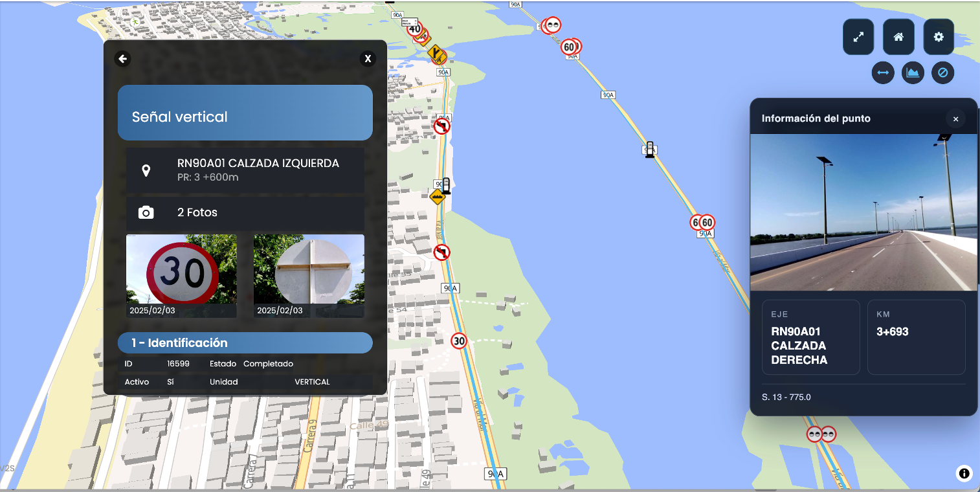The height and width of the screenshot is (492, 980).
Task: Collapse the 1 - Identificación section
Action: pyautogui.click(x=245, y=343)
